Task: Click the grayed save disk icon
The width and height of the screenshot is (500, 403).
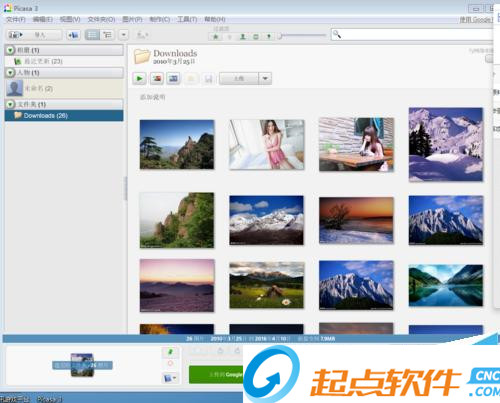Action: pos(208,79)
